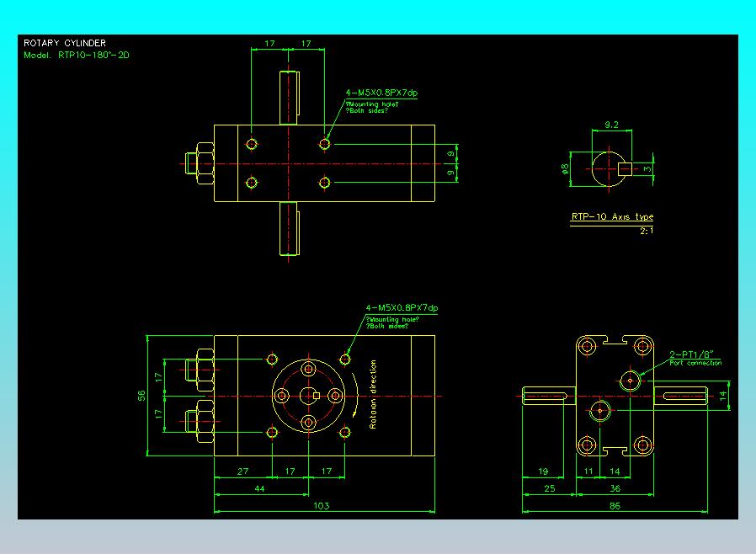Select the 44 dimension under front view
This screenshot has width=756, height=554.
pos(259,488)
